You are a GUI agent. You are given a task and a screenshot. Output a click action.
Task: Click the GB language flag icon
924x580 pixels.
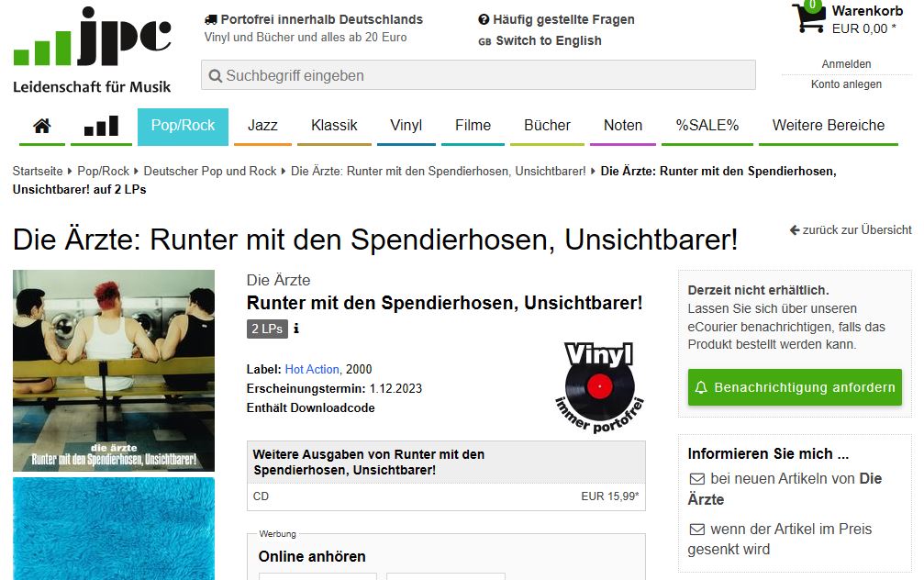coord(485,42)
